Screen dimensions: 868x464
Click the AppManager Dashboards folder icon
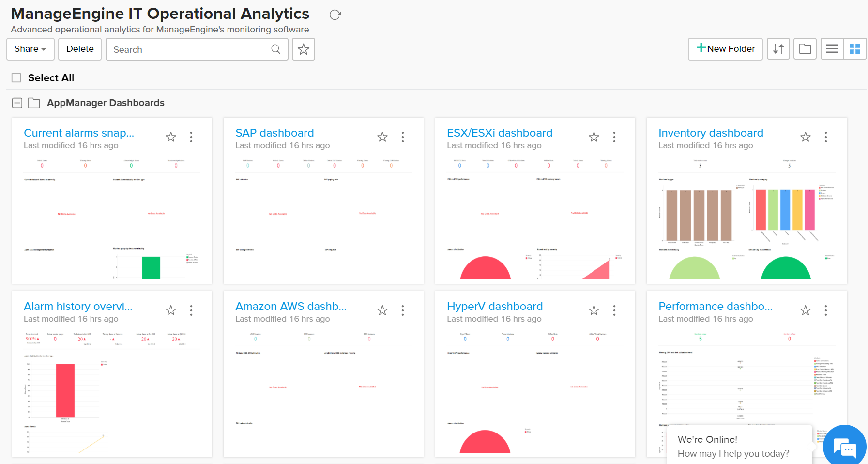(x=34, y=103)
